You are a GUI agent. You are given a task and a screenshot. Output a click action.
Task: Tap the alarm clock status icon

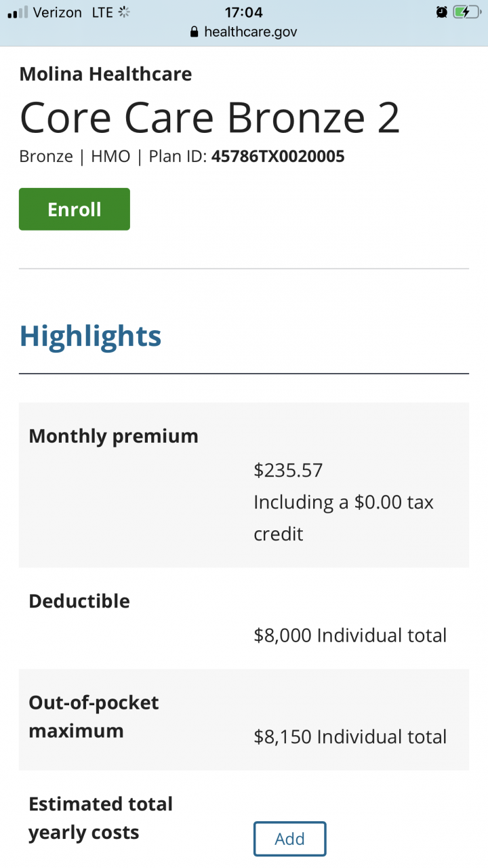441,12
